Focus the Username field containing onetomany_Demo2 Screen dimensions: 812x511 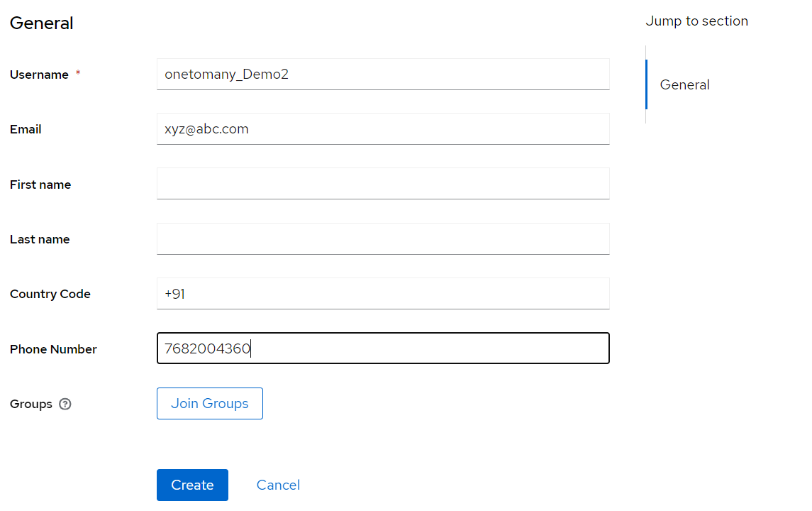(x=383, y=74)
